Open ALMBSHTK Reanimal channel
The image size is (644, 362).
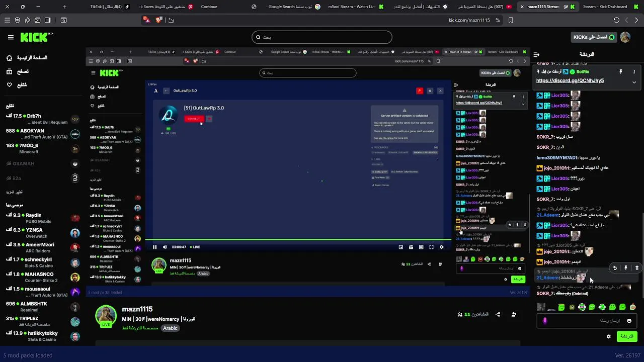point(43,307)
